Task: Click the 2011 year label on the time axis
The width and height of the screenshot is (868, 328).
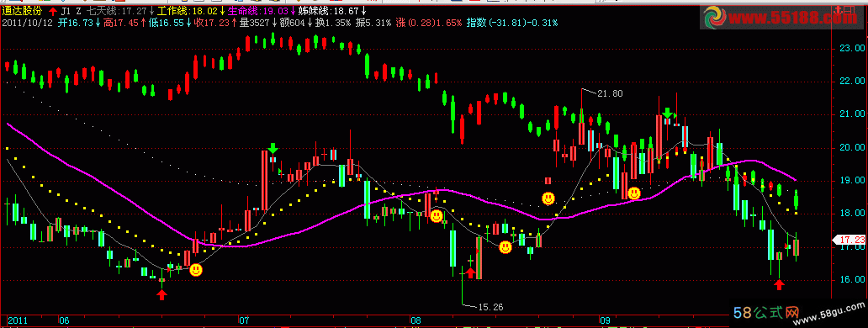Action: coord(18,320)
